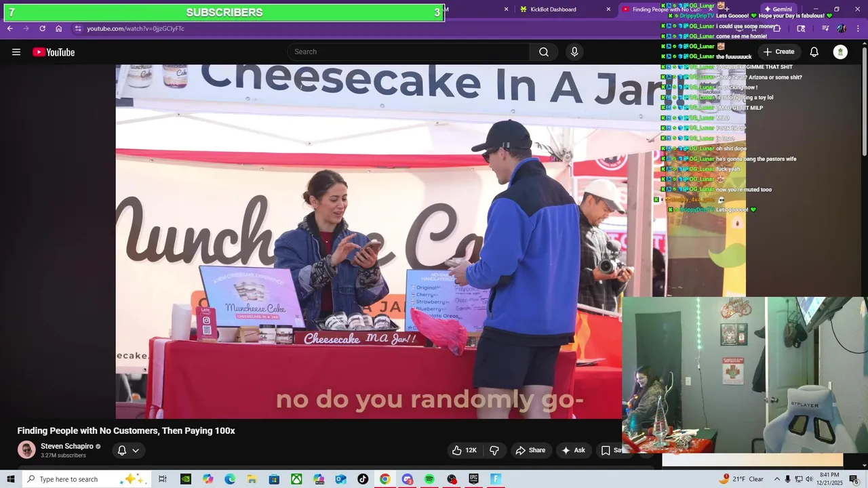
Task: Toggle volume in the system tray
Action: point(809,479)
